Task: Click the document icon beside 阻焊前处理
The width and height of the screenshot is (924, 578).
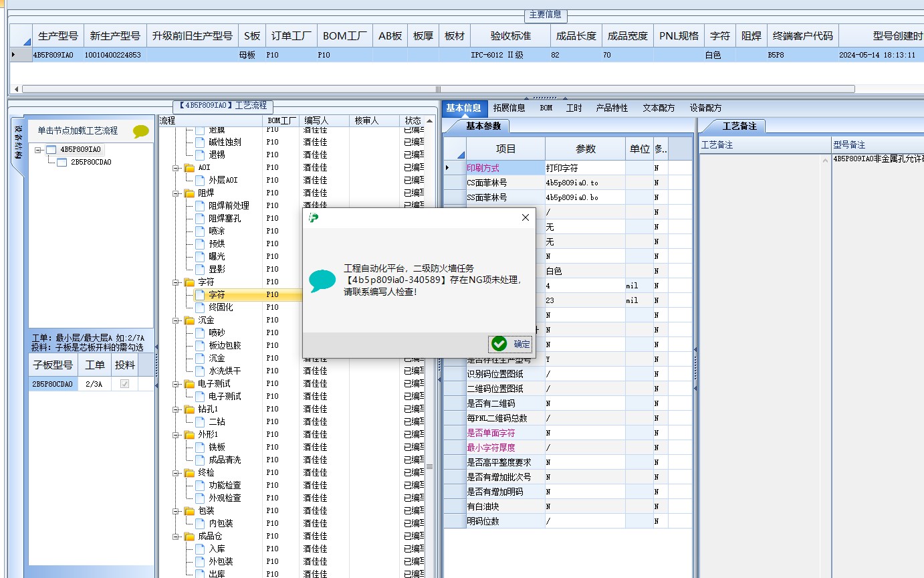Action: (200, 205)
